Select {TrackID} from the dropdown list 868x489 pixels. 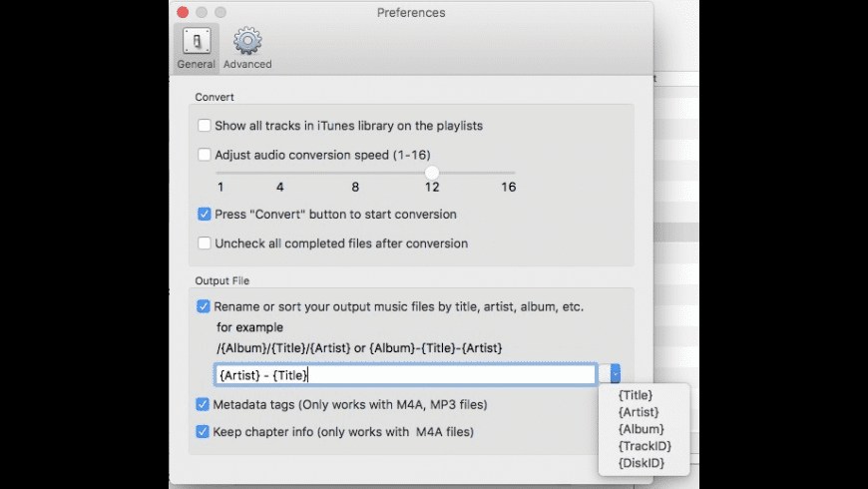644,446
